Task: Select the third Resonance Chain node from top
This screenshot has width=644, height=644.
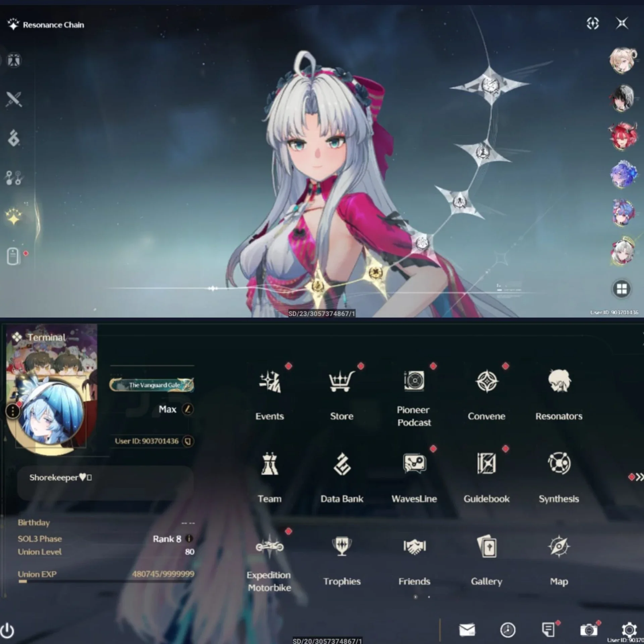Action: click(460, 201)
